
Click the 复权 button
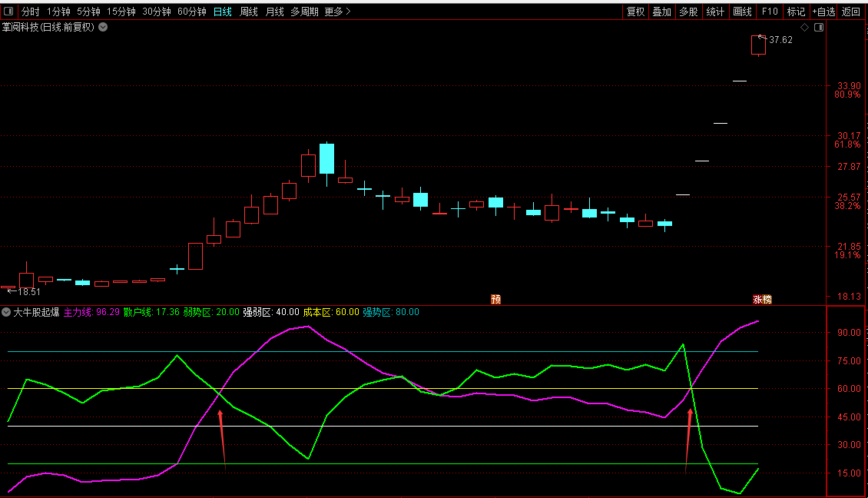tap(635, 12)
